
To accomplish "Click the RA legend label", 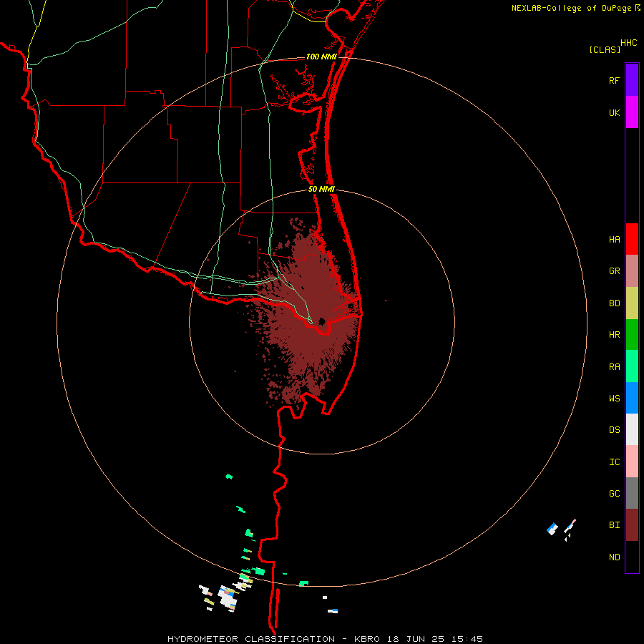I will point(614,367).
